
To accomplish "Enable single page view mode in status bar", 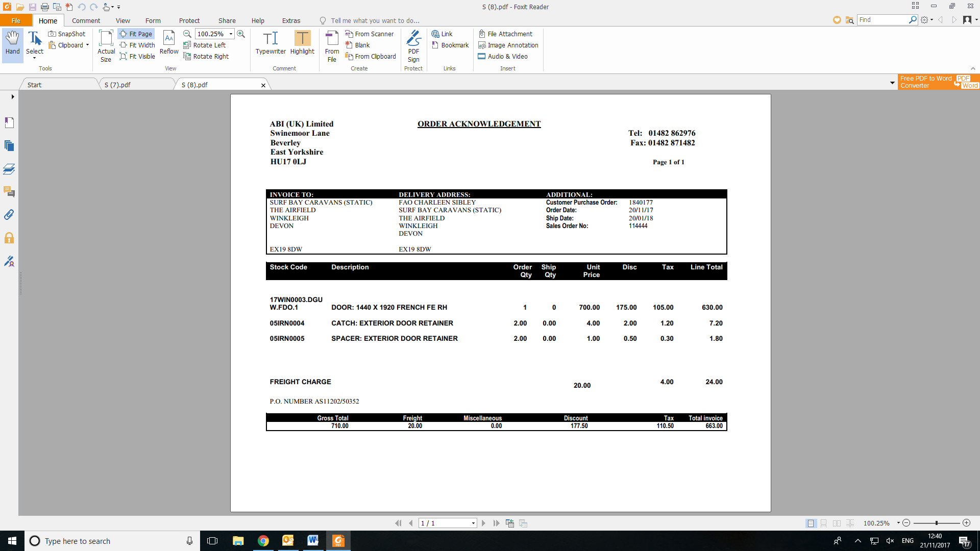I will (x=811, y=523).
